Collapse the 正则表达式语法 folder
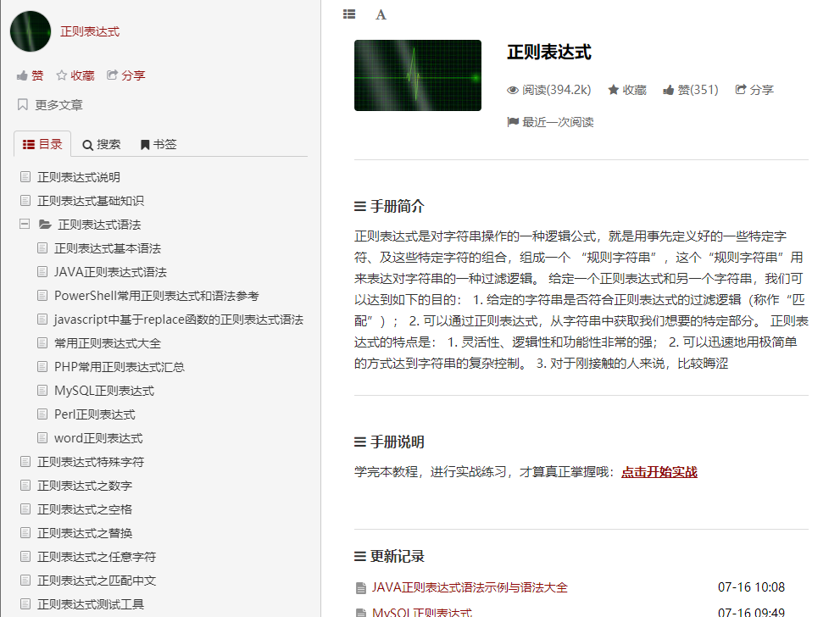This screenshot has height=617, width=840. tap(25, 224)
